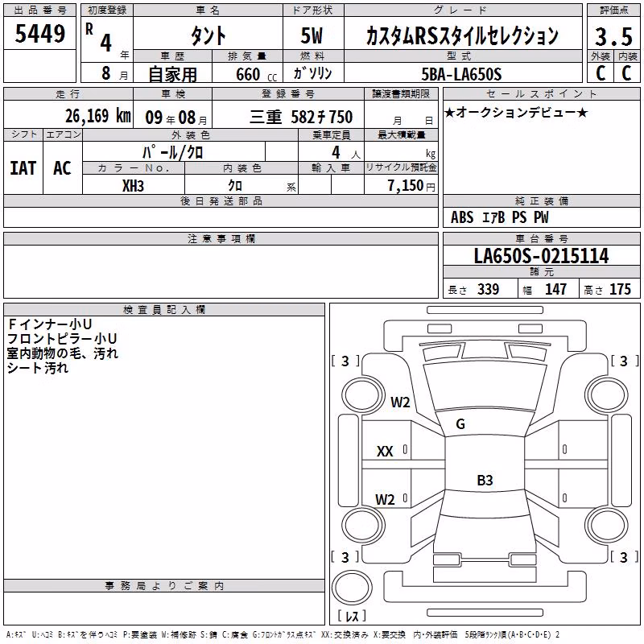The height and width of the screenshot is (644, 644).
Task: Click the color number XH3
Action: pos(133,186)
